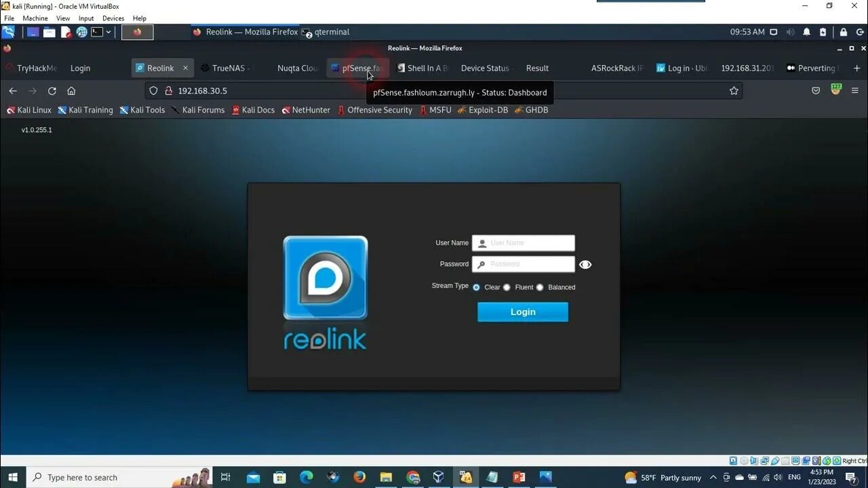Image resolution: width=868 pixels, height=488 pixels.
Task: Open the VirtualBox Devices menu
Action: 113,18
